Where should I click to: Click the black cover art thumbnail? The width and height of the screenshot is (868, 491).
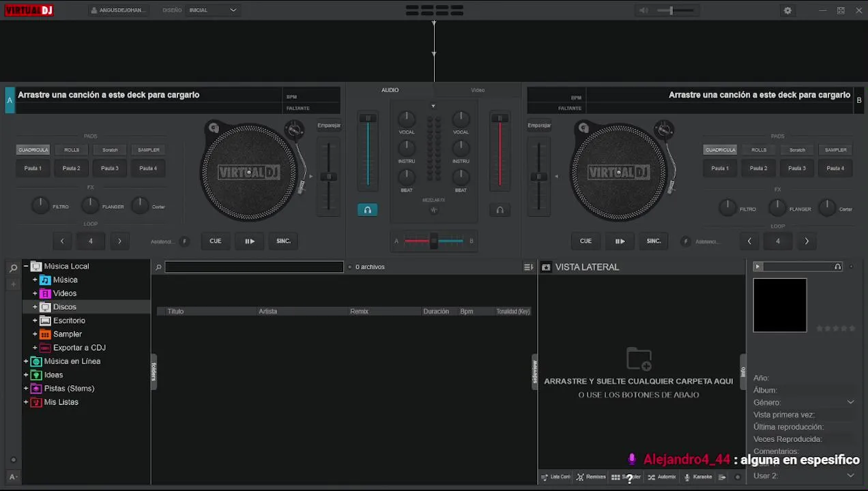780,306
